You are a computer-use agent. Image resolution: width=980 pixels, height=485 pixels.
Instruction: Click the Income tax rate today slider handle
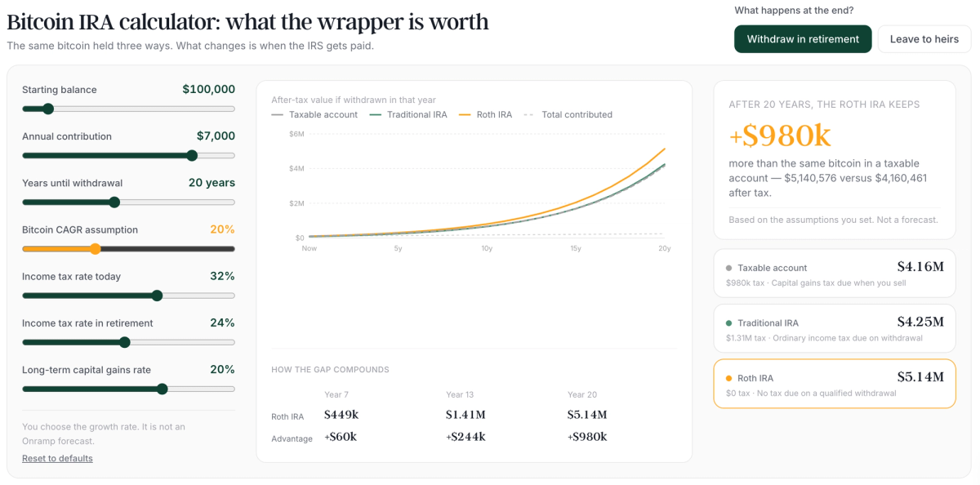(158, 296)
